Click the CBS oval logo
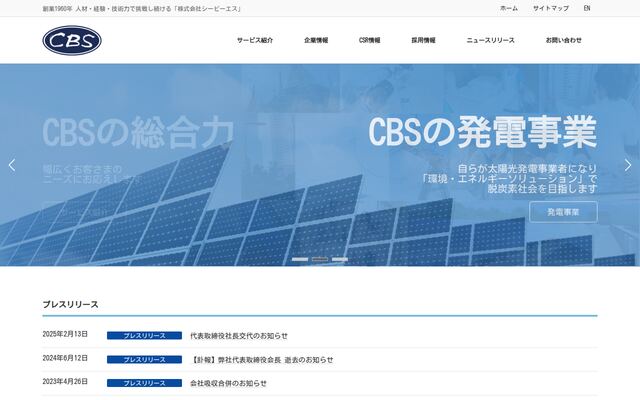 pyautogui.click(x=72, y=40)
